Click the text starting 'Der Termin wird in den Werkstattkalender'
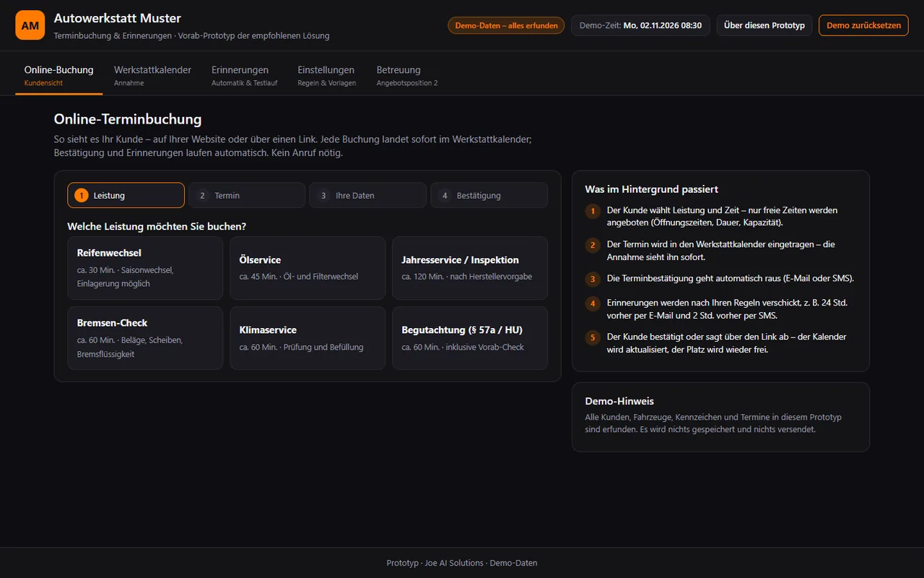The width and height of the screenshot is (924, 578). click(720, 250)
